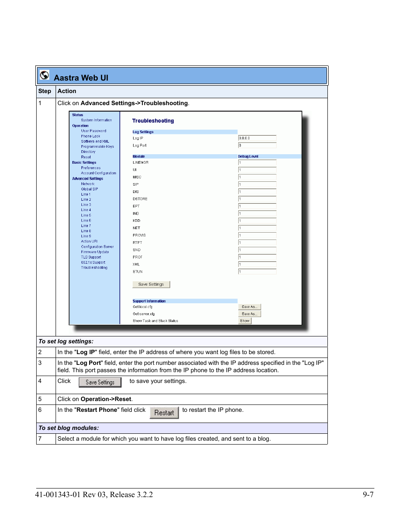Click the Operation sidebar heading

[x=80, y=126]
